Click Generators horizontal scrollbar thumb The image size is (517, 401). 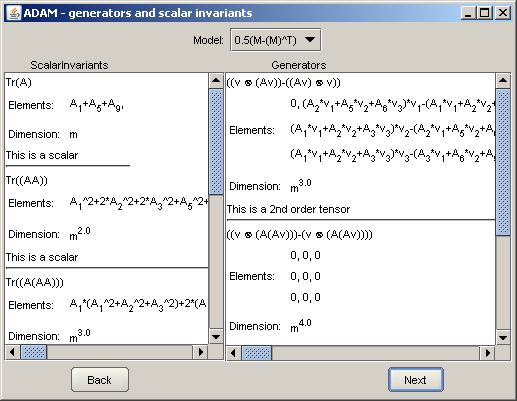point(257,353)
